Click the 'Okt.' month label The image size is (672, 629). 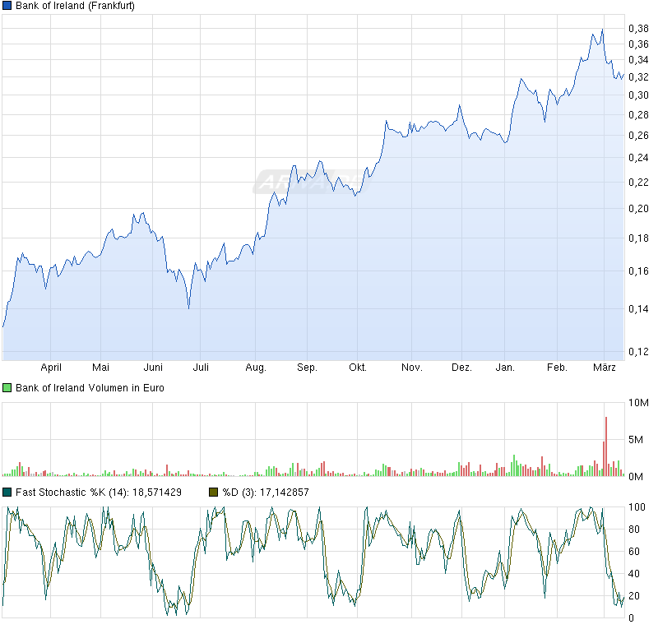(x=358, y=368)
